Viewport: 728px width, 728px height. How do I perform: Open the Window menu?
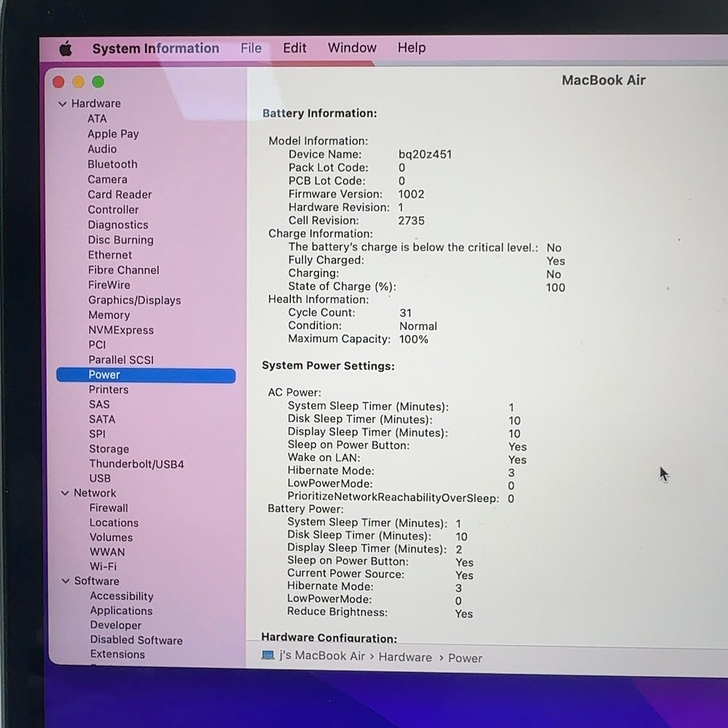point(352,48)
